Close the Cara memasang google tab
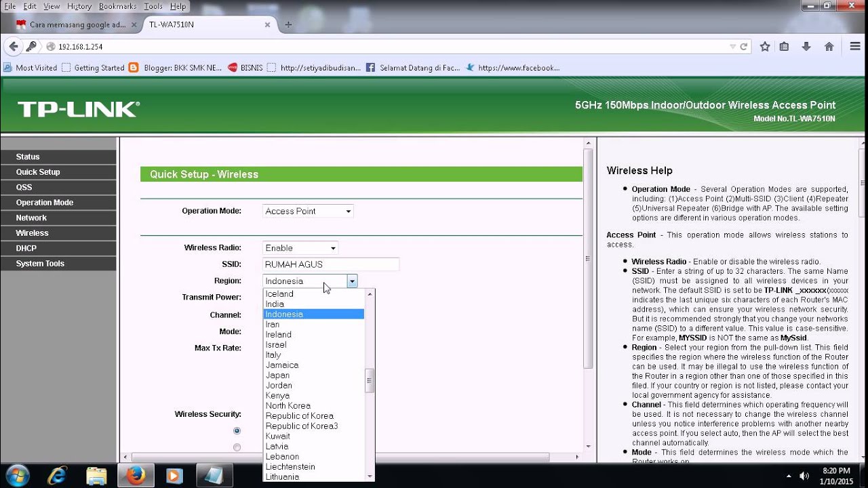The width and height of the screenshot is (868, 488). (x=134, y=24)
